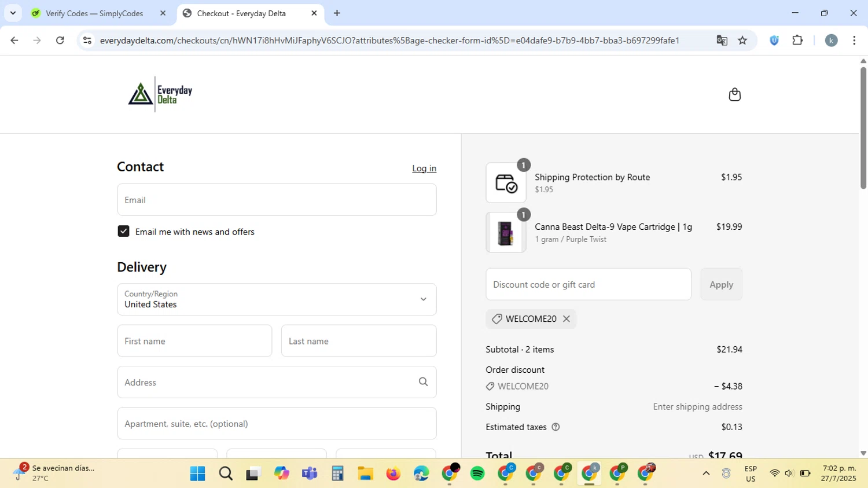Open File Explorer from the taskbar
Image resolution: width=868 pixels, height=488 pixels.
365,474
